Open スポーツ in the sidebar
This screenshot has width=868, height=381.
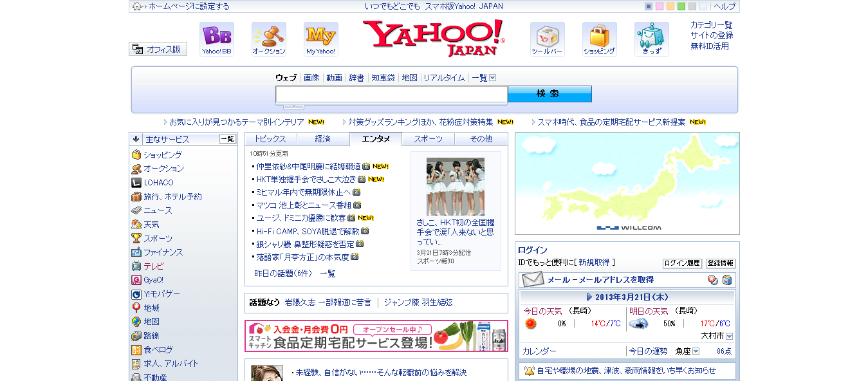pos(158,238)
